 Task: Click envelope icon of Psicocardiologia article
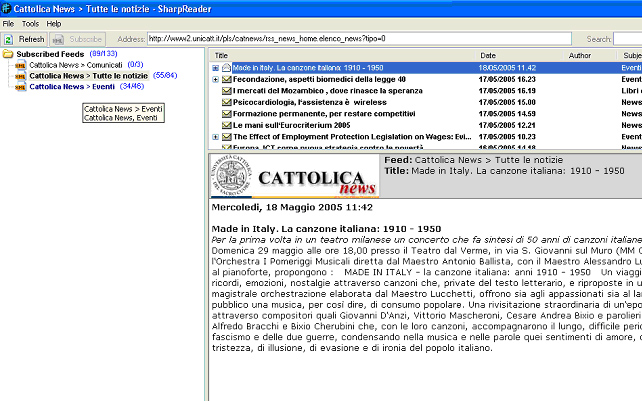tap(226, 101)
